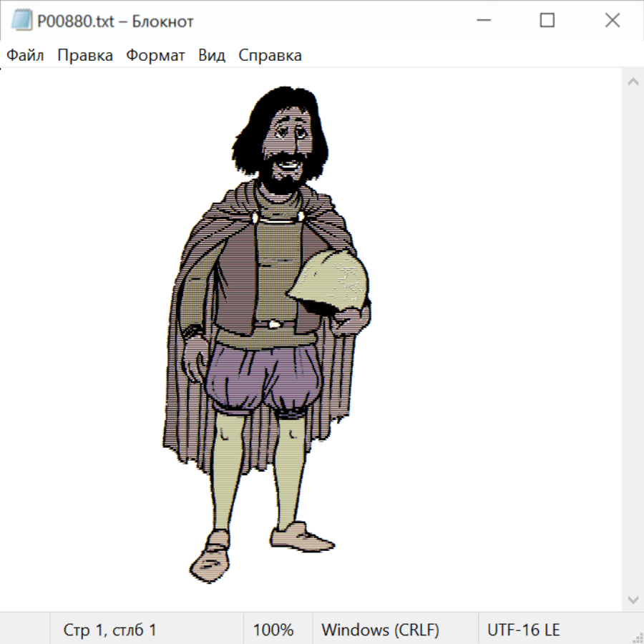Close the P00880.txt Notepad window
Viewport: 644px width, 644px height.
point(612,21)
